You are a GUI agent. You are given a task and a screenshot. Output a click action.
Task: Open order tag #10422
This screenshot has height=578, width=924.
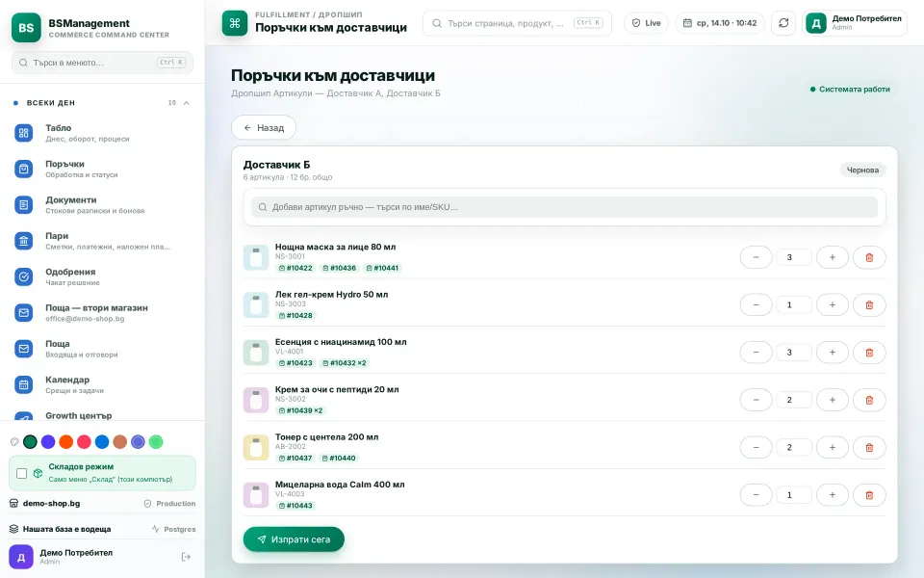[295, 268]
